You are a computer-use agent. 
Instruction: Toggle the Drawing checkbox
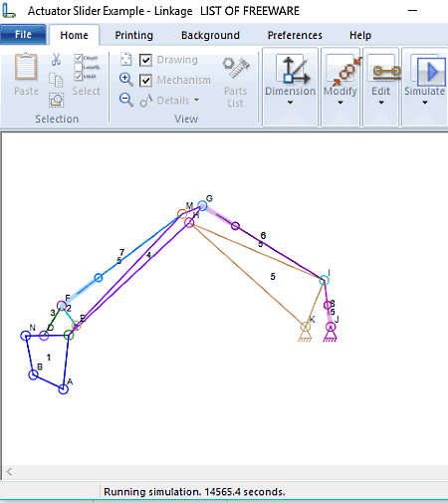pos(145,61)
